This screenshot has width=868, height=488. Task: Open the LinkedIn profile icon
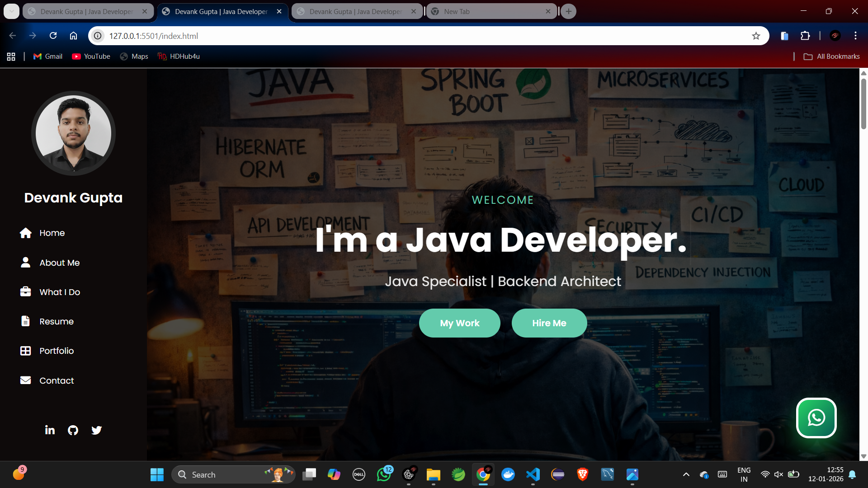tap(50, 430)
